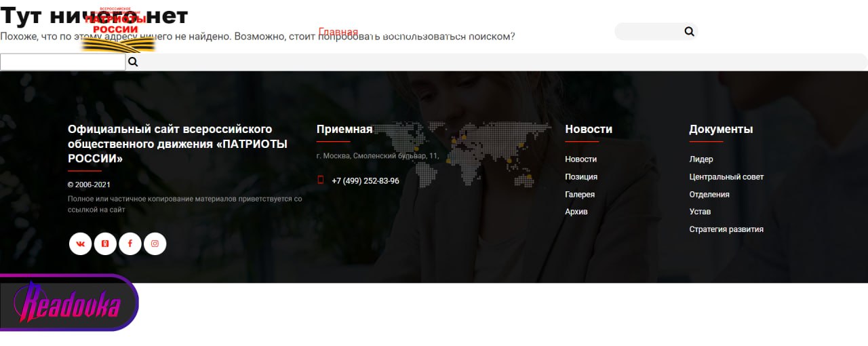Click the Центральный совет link

click(x=726, y=177)
